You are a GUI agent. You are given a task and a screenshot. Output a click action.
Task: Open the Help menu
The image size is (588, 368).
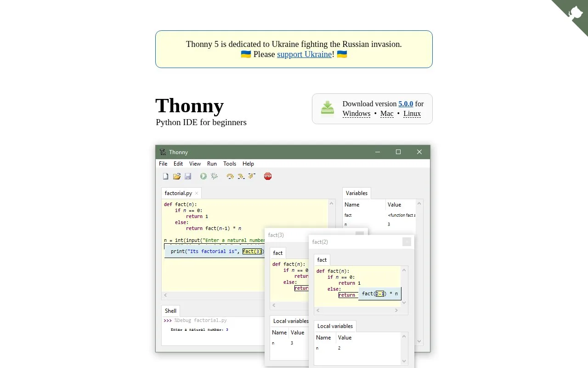(x=248, y=164)
